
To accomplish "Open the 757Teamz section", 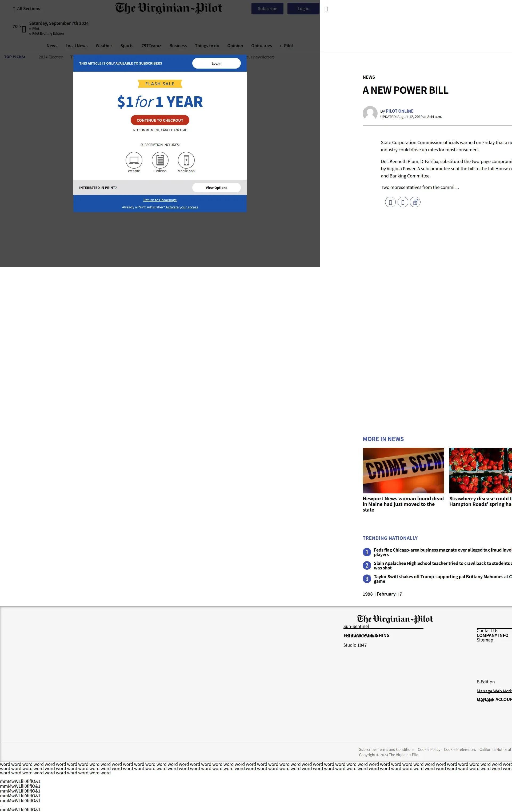I will pos(151,46).
